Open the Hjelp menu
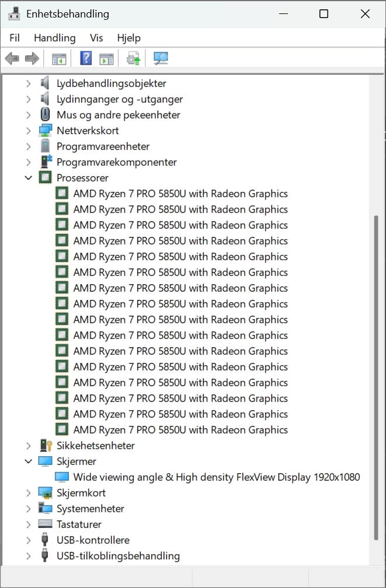Screen dimensions: 386x588 coord(129,38)
